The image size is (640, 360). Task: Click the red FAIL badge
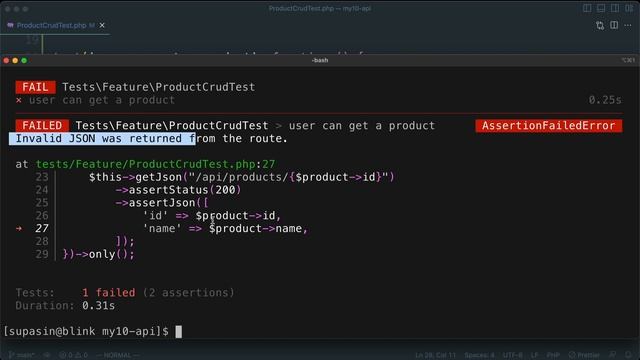[36, 87]
